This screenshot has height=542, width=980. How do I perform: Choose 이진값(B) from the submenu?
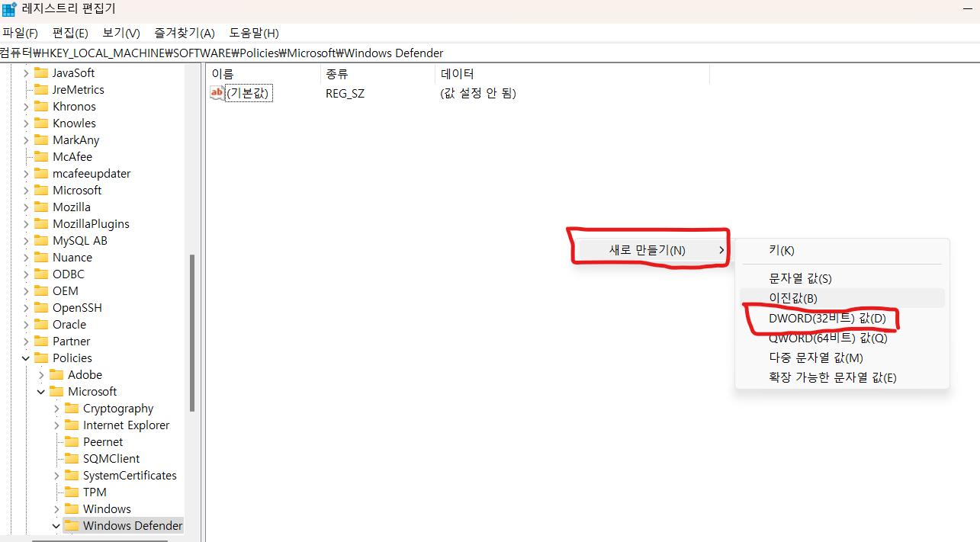(842, 298)
